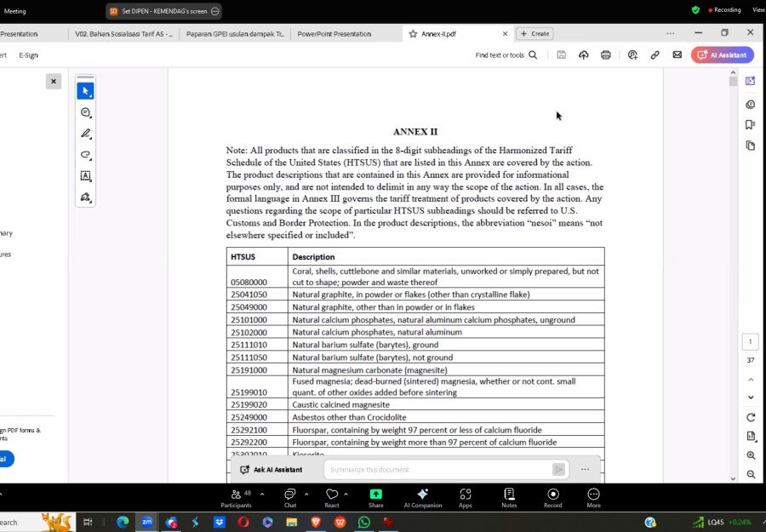The width and height of the screenshot is (766, 532).
Task: Click the scrollbar down arrow
Action: click(x=733, y=478)
